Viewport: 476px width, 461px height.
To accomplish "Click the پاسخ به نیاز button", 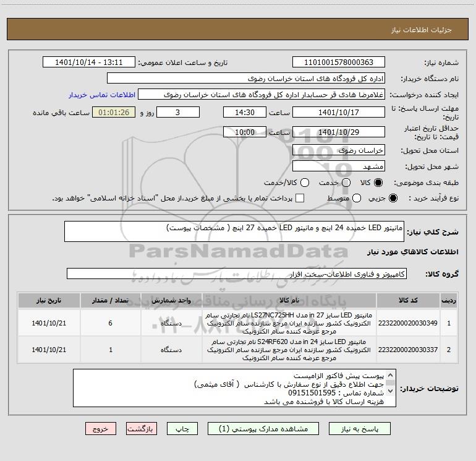I will click(x=360, y=429).
